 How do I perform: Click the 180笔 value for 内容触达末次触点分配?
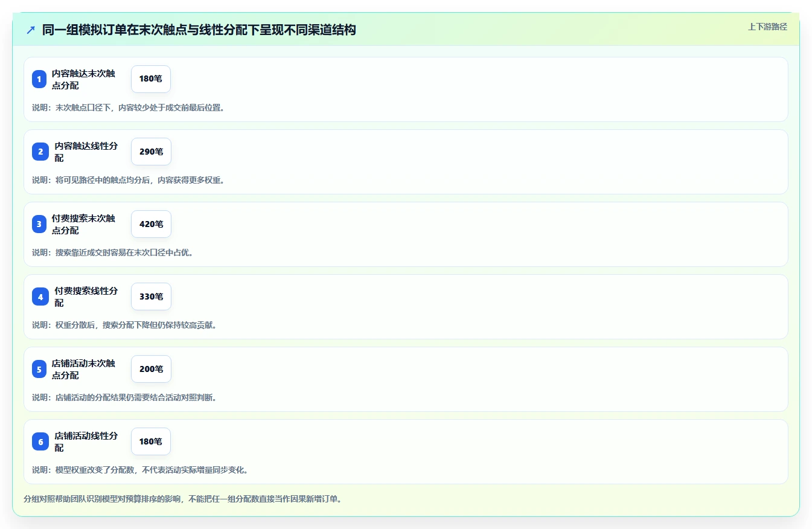[151, 79]
